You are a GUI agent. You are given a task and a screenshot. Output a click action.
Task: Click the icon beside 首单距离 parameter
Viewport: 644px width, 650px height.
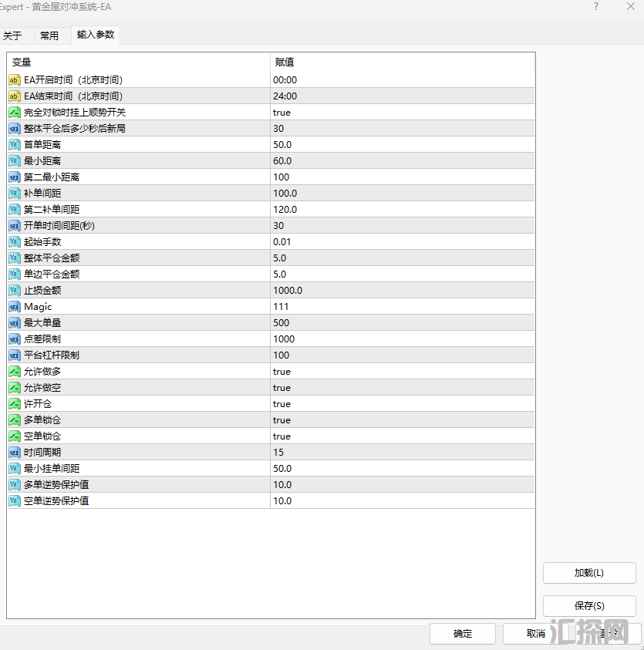tap(15, 145)
